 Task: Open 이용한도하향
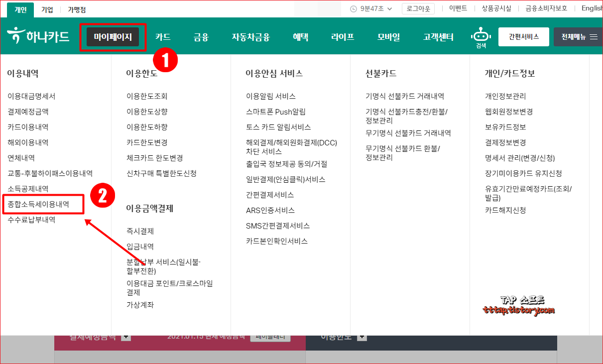[147, 127]
